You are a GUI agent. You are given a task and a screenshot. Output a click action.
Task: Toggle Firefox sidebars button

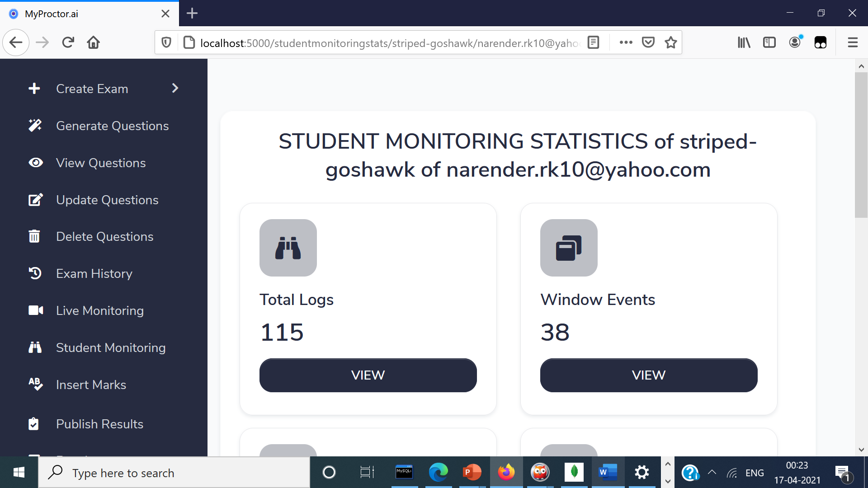coord(769,42)
